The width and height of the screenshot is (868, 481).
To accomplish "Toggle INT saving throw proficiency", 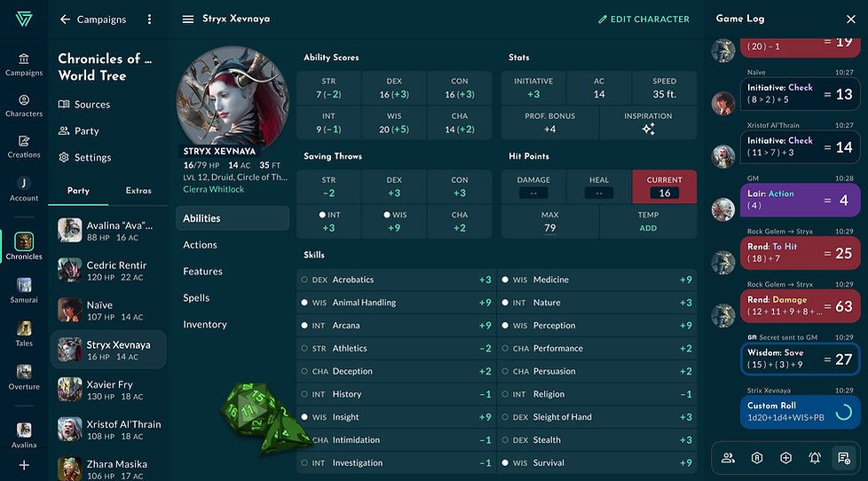I will coord(322,215).
